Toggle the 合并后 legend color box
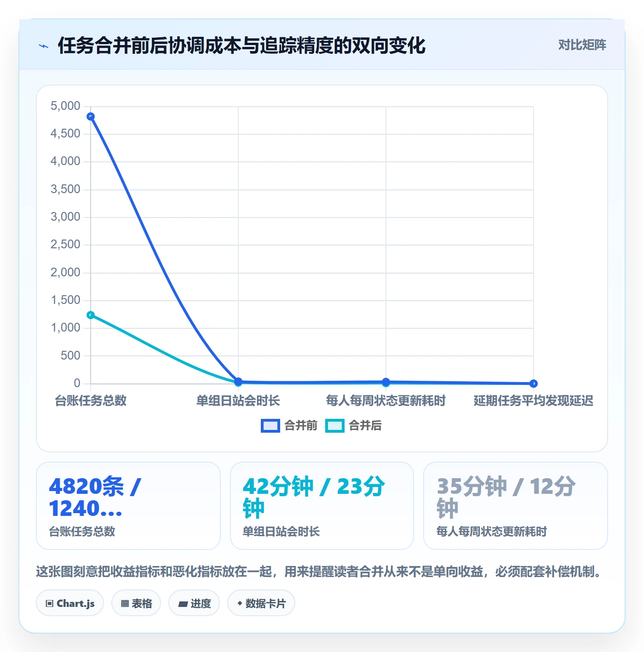 point(334,426)
